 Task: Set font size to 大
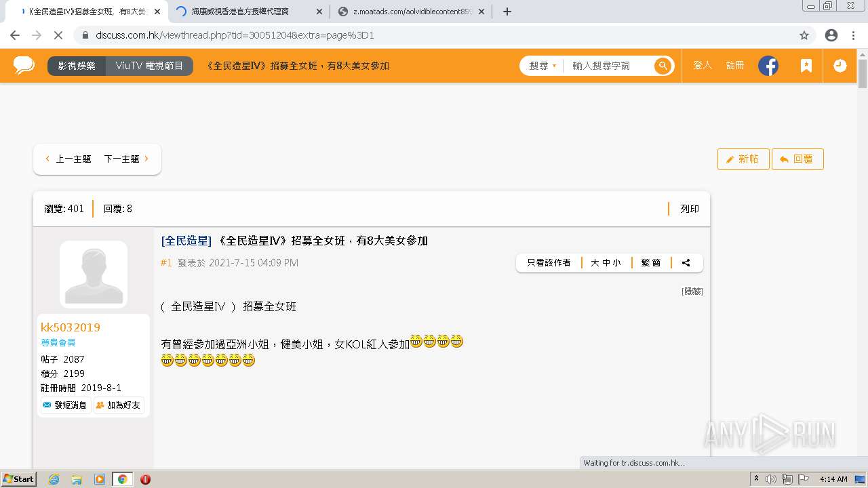[x=595, y=263]
